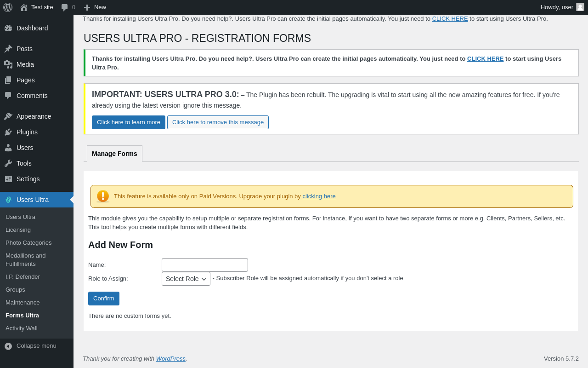The width and height of the screenshot is (588, 368).
Task: Open Activity Wall submenu item
Action: coord(22,328)
